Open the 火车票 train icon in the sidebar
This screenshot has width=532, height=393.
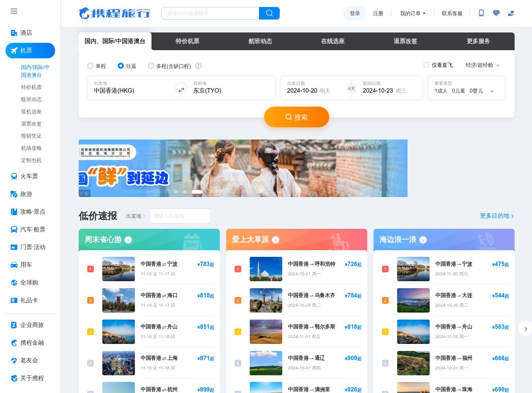(x=14, y=176)
